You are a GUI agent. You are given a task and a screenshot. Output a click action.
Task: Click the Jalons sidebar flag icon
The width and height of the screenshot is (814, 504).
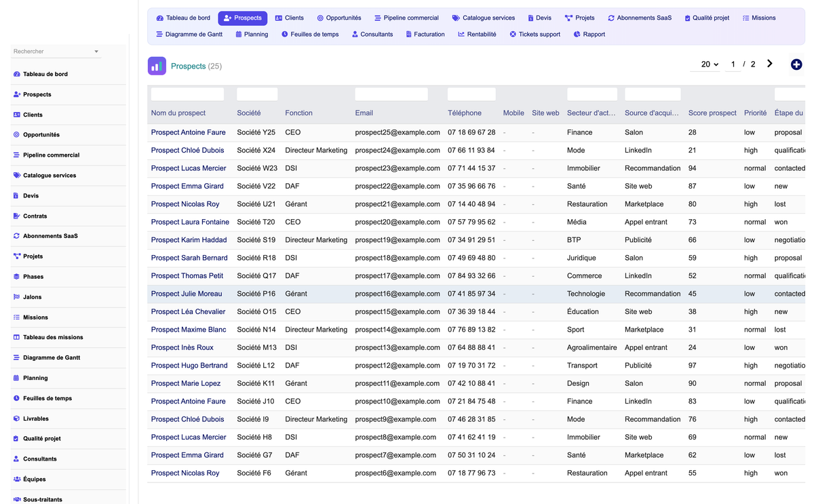(17, 297)
